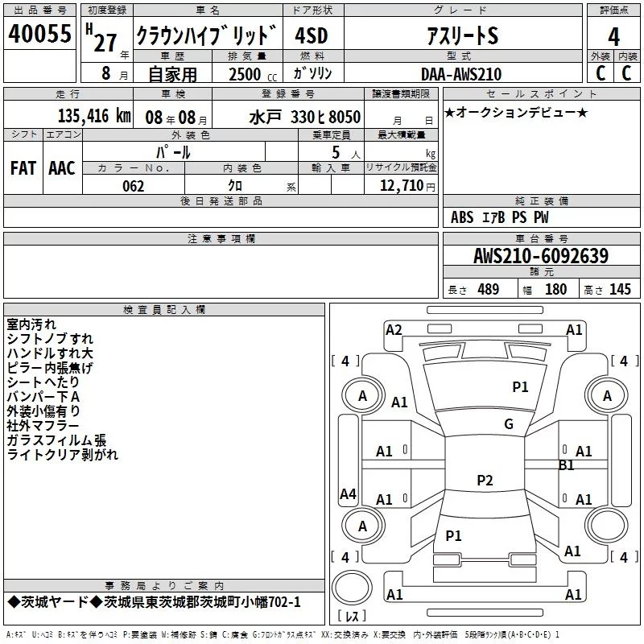This screenshot has width=644, height=644.
Task: Click the spare tire レス label
Action: click(x=352, y=616)
